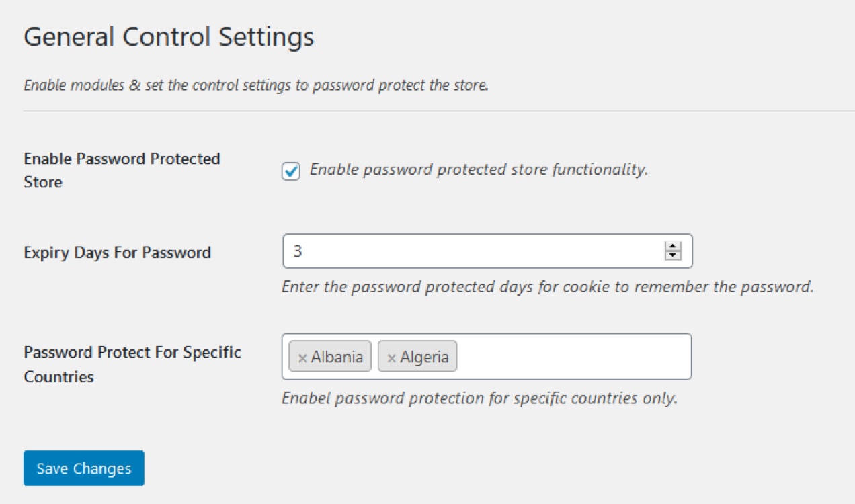Click the specific countries help text

pyautogui.click(x=479, y=398)
